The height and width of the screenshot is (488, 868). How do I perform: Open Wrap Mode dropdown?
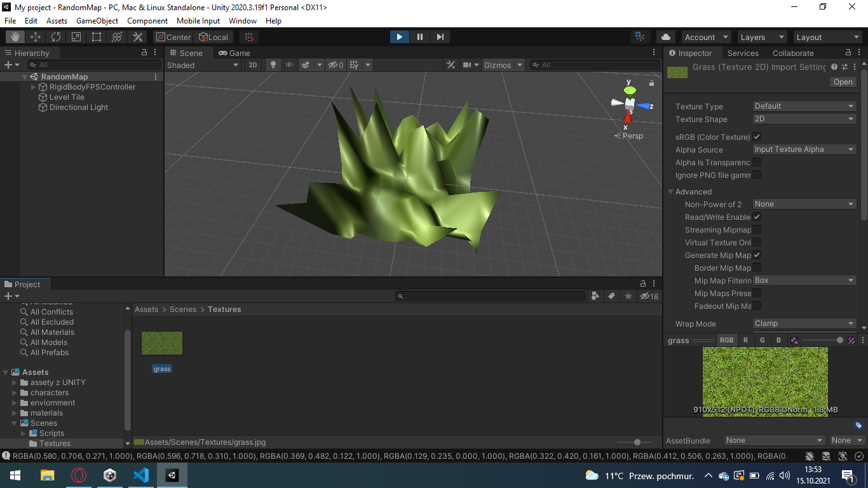click(804, 323)
